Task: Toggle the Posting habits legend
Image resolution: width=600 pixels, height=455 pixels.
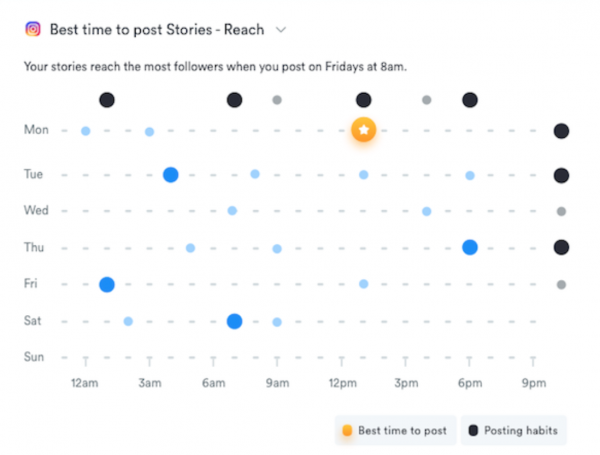Action: (x=514, y=431)
